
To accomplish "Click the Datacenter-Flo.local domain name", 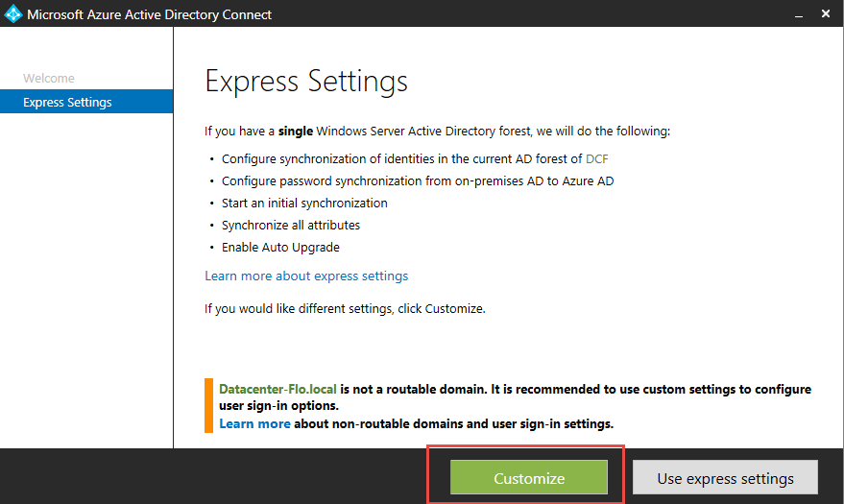I will (278, 390).
